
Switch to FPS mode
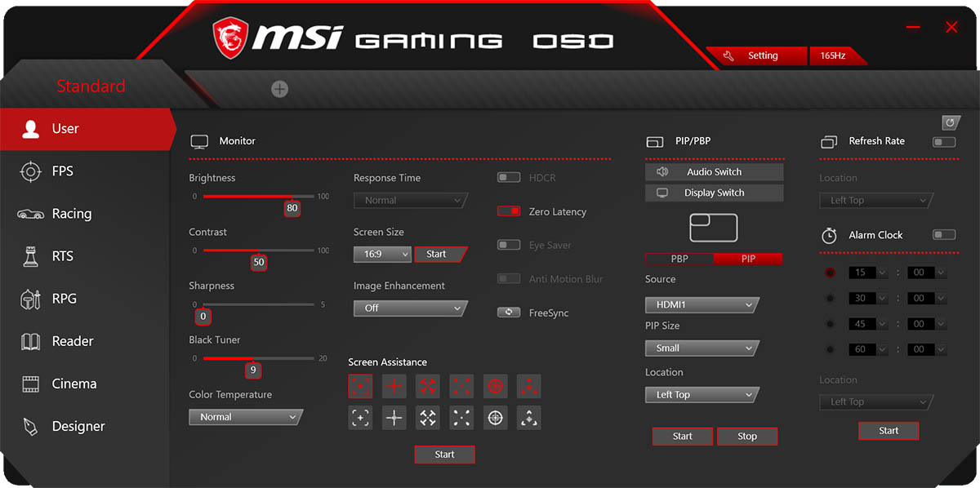point(85,171)
